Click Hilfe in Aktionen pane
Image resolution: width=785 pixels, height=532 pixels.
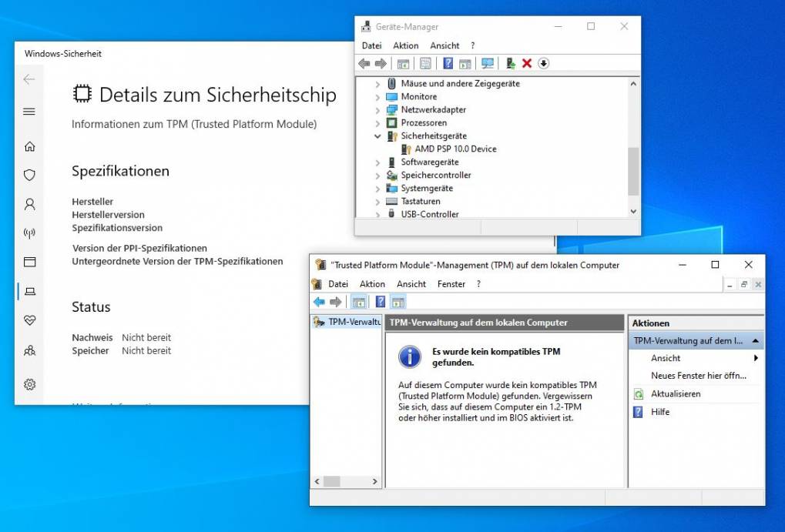pyautogui.click(x=660, y=412)
